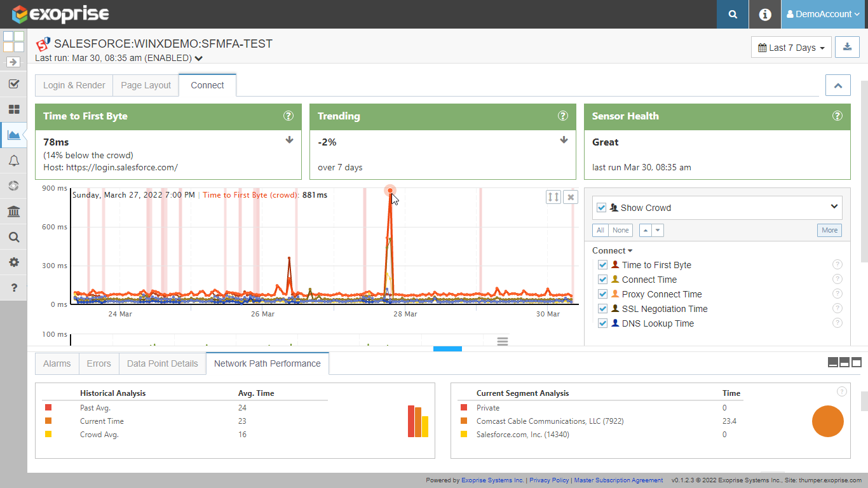Open the search in the top bar

click(x=733, y=14)
